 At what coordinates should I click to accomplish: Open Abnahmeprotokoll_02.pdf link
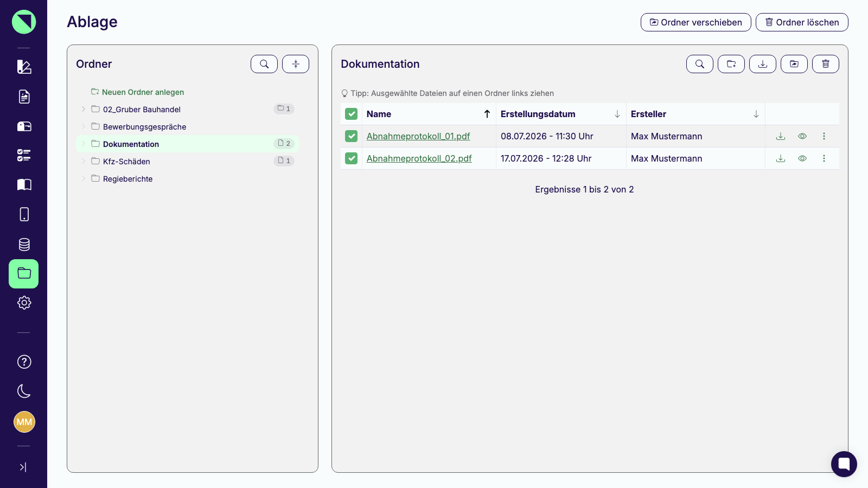coord(419,158)
